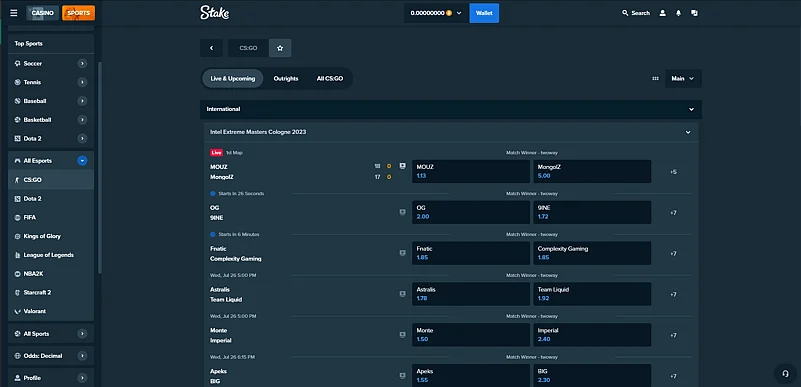
Task: Click the 'Monte' team name in match list
Action: (x=219, y=330)
